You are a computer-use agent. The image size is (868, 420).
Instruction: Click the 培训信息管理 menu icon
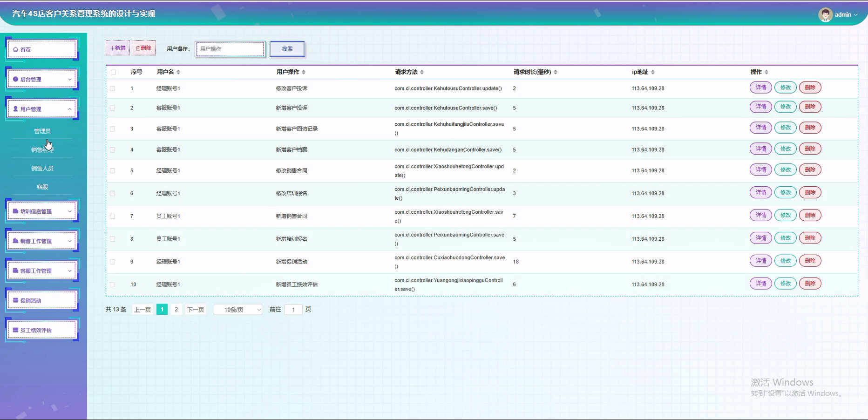[x=16, y=211]
